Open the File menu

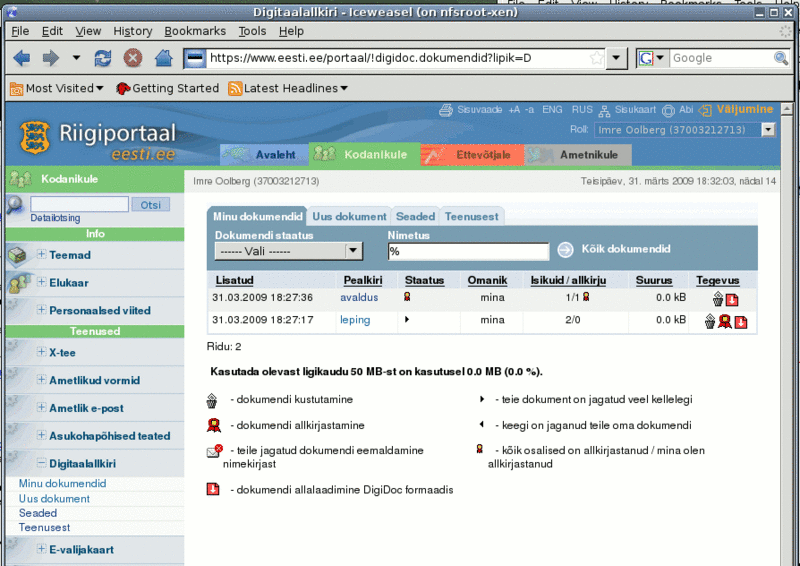click(x=20, y=31)
